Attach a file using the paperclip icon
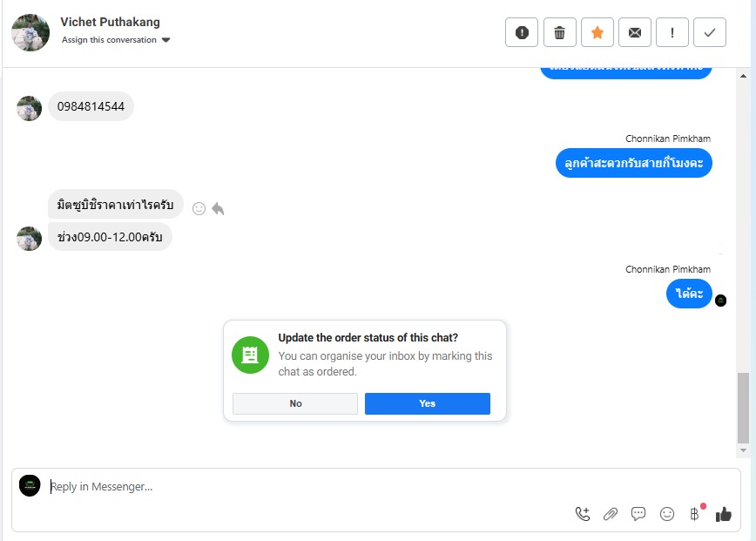The image size is (756, 541). tap(611, 514)
